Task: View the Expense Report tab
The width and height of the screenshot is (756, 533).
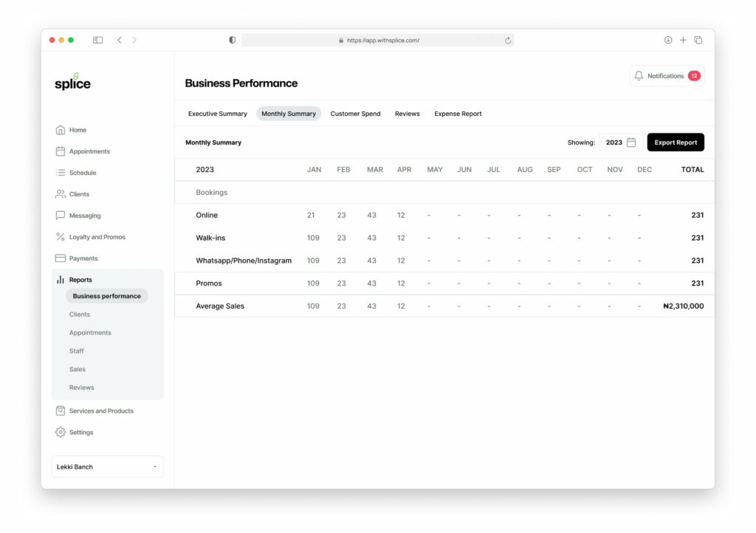Action: point(458,114)
